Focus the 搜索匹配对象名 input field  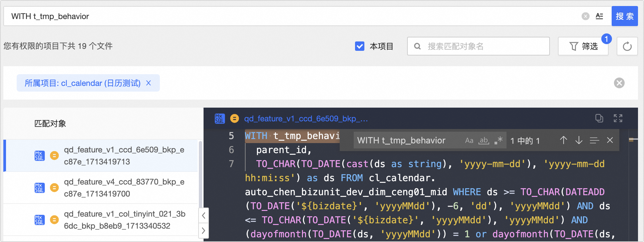coord(478,46)
